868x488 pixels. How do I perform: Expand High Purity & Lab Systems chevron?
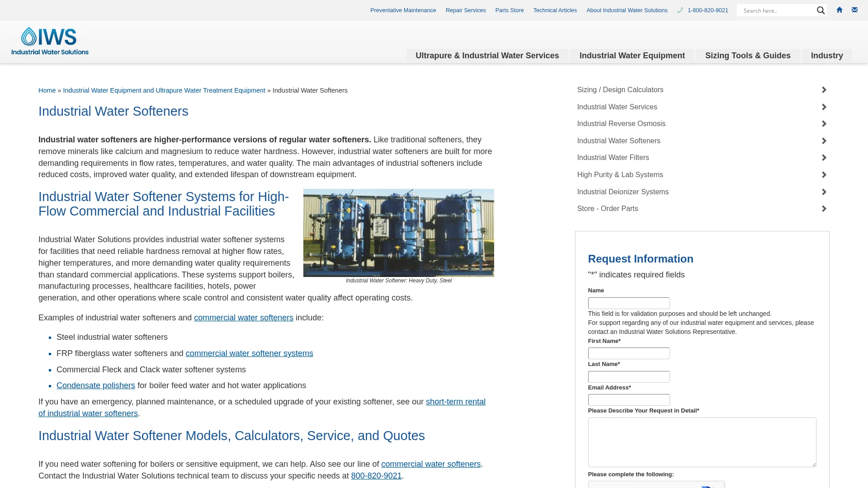pyautogui.click(x=824, y=175)
